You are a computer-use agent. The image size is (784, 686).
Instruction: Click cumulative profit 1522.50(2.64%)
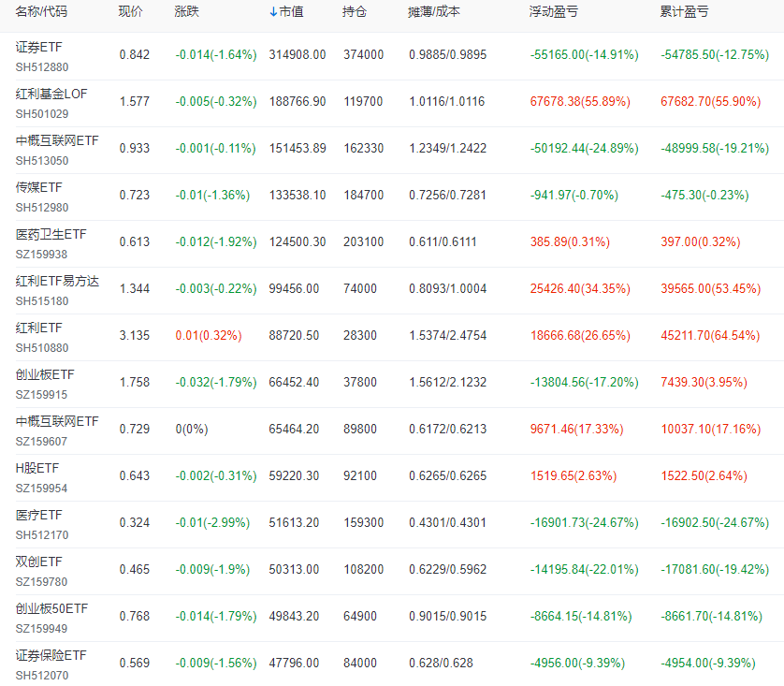point(704,476)
